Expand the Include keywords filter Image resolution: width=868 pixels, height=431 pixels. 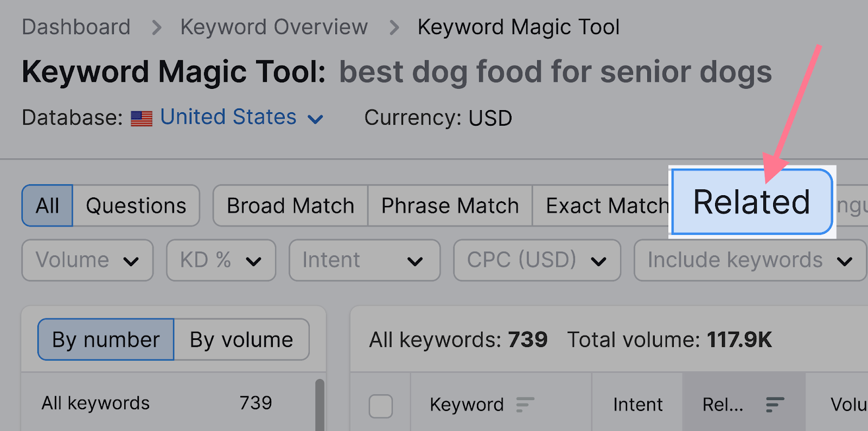pyautogui.click(x=750, y=260)
